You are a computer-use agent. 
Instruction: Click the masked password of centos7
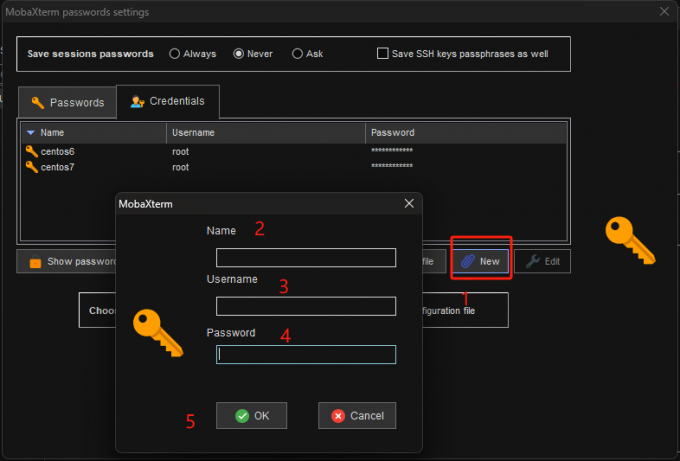click(x=392, y=166)
